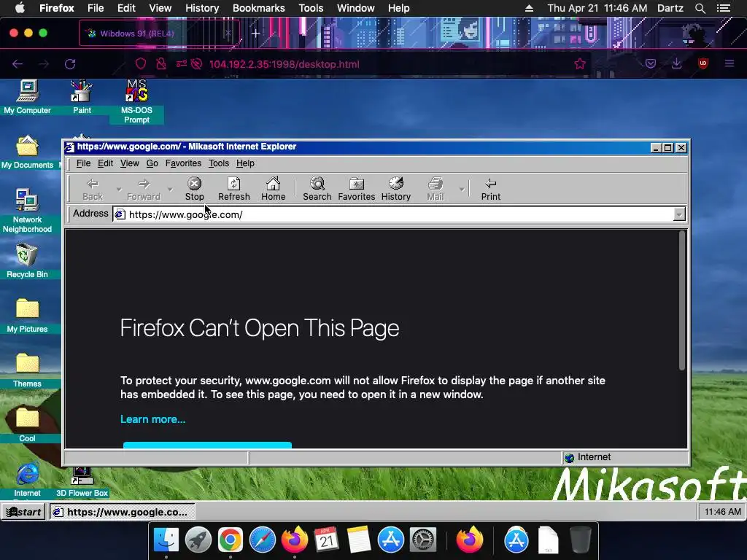
Task: Open the 3D Flower Box shortcut
Action: pyautogui.click(x=82, y=482)
